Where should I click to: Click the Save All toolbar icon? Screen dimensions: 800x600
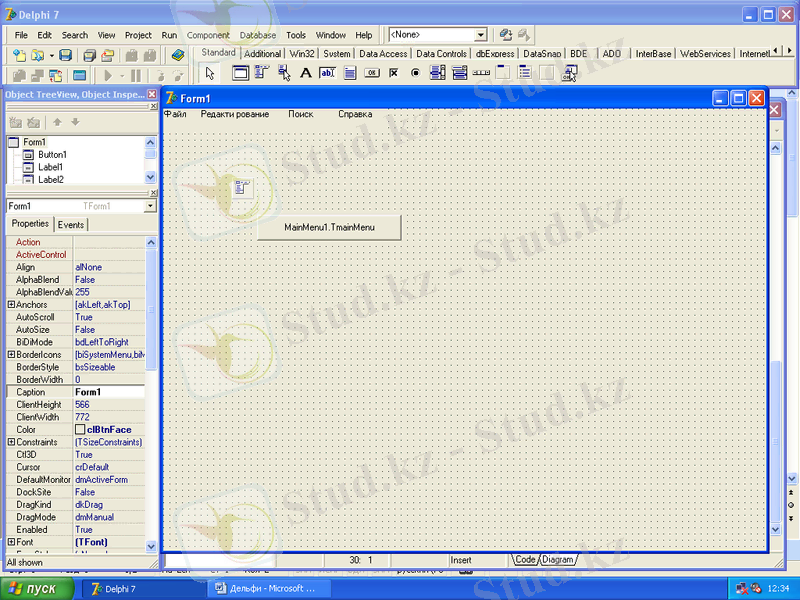[x=90, y=55]
